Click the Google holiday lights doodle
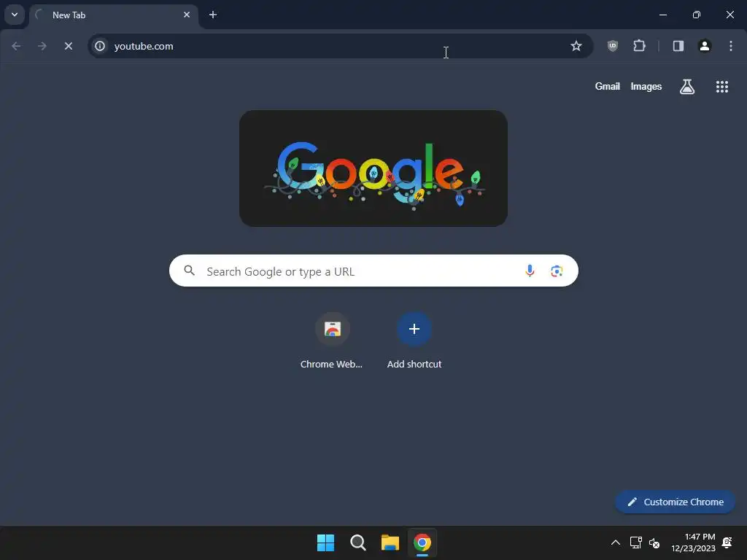The height and width of the screenshot is (560, 747). coord(373,168)
